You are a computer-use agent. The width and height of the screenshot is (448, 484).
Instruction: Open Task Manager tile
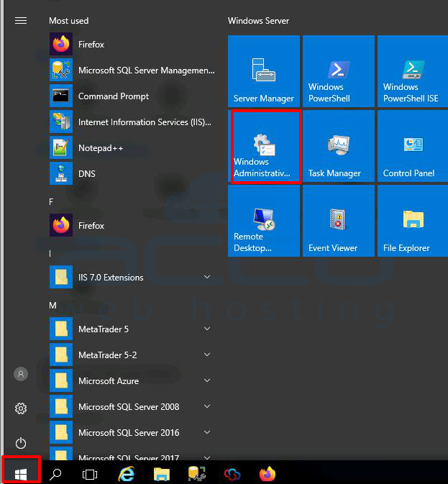click(x=339, y=146)
